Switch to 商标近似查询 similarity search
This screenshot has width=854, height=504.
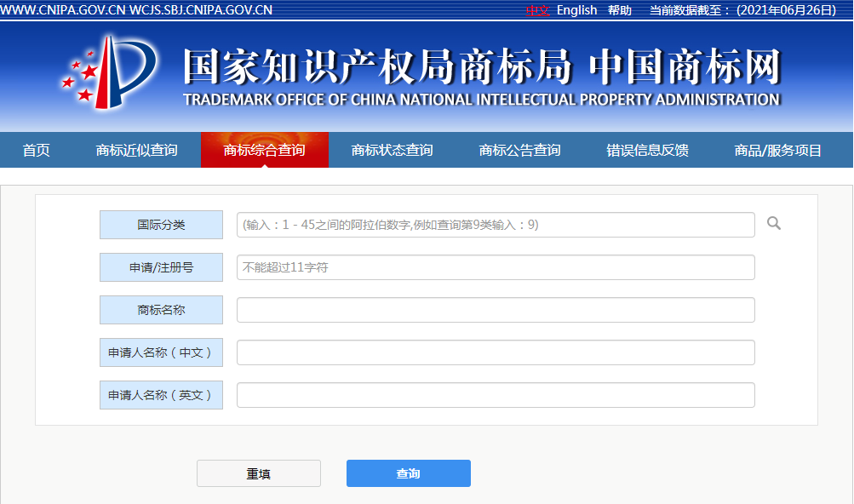coord(137,149)
